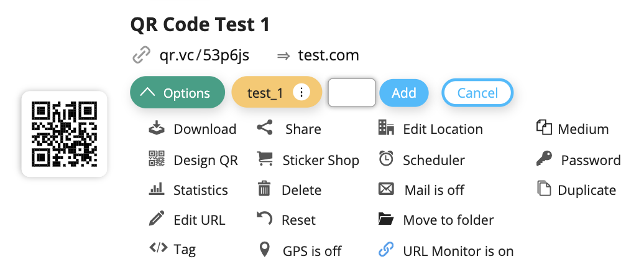644x274 pixels.
Task: Click the Statistics bar chart icon
Action: (156, 190)
